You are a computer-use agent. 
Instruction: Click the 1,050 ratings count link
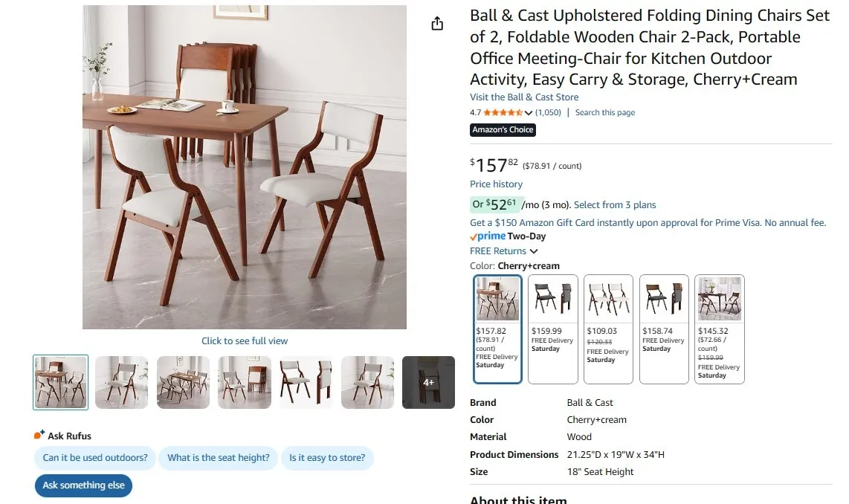548,113
